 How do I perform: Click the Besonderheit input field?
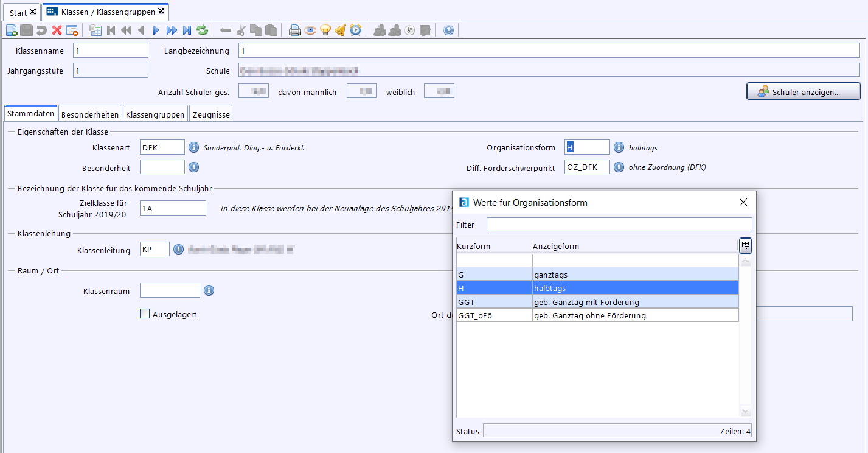tap(162, 167)
